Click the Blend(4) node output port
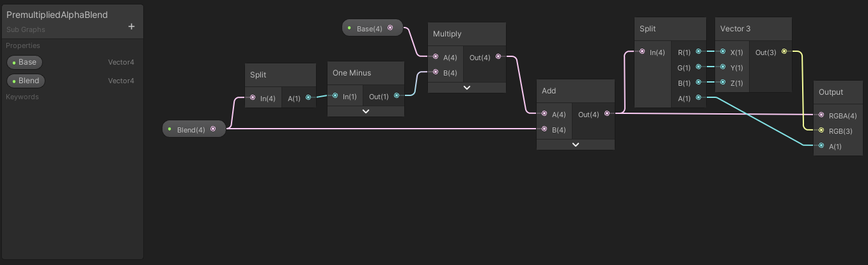Screen dimensions: 868x265 (213, 129)
